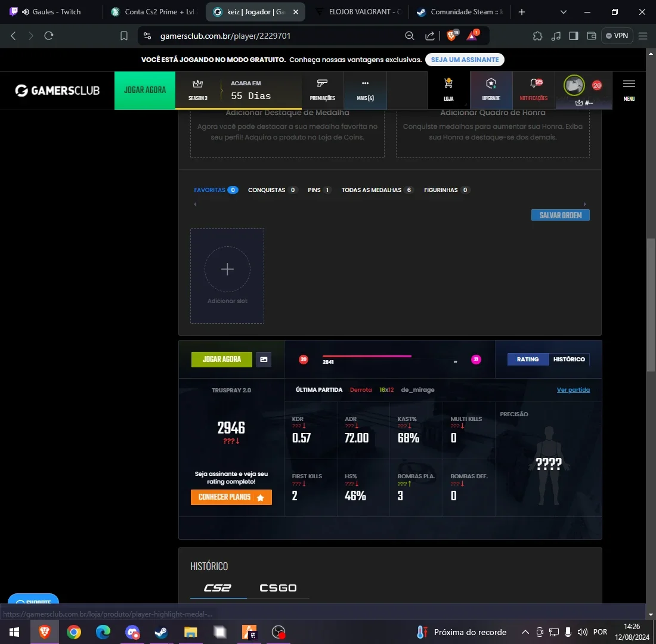Close the keiz Jogador tab
Image resolution: width=656 pixels, height=644 pixels.
(296, 12)
